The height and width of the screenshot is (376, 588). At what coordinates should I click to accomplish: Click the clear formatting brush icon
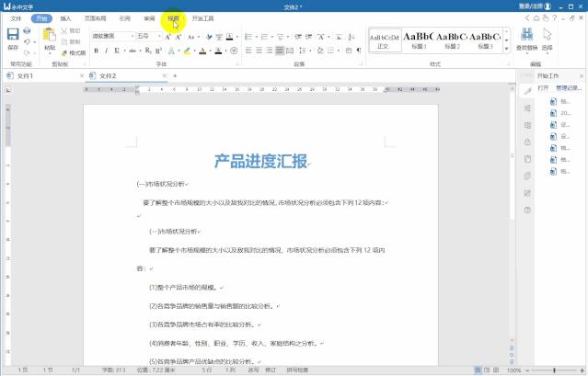click(209, 37)
